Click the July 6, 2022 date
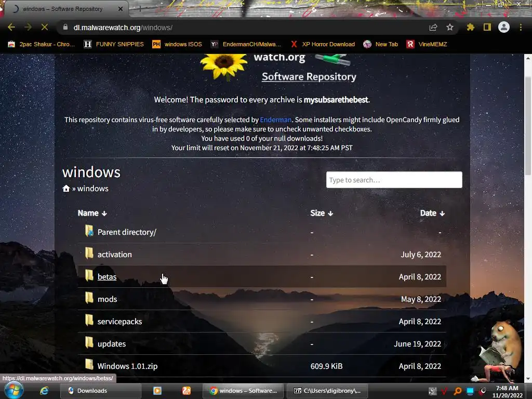 [x=421, y=255]
